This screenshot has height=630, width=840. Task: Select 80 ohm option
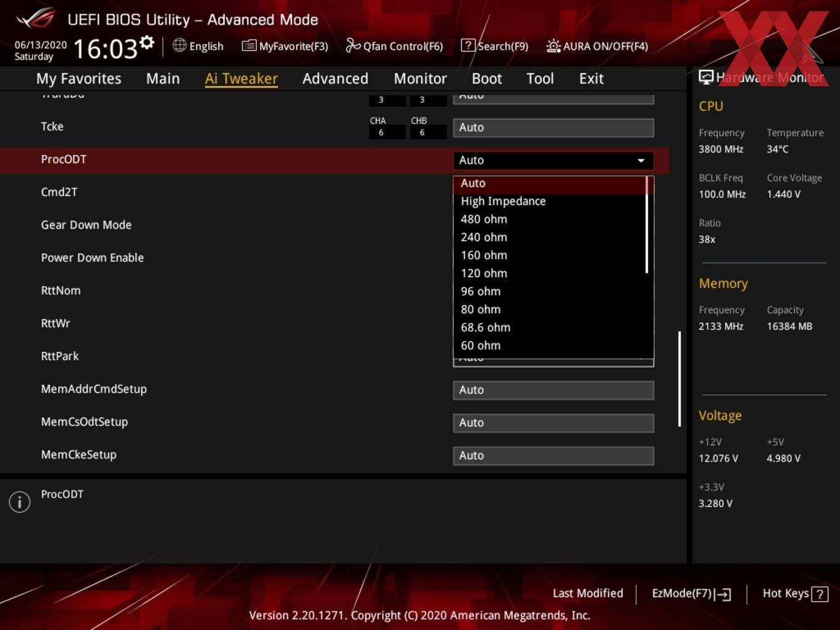click(x=550, y=309)
